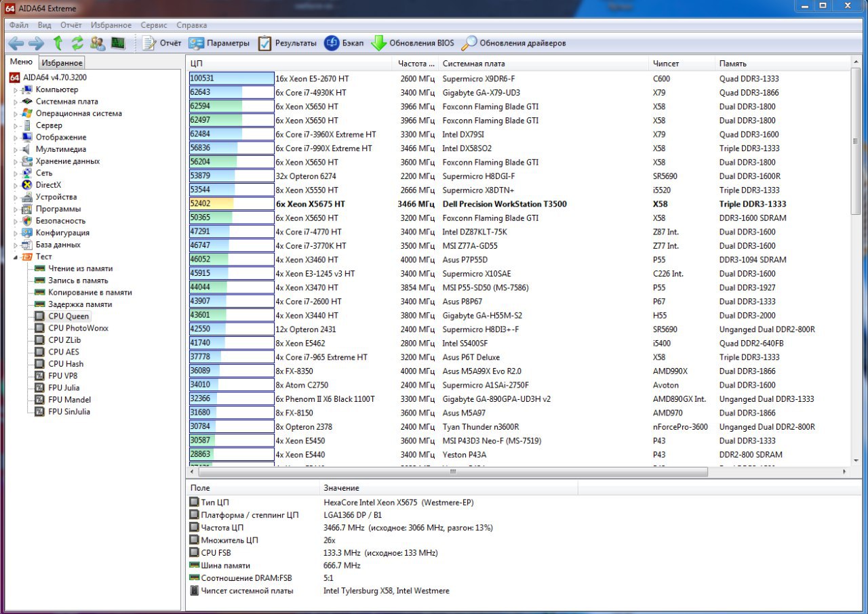This screenshot has width=868, height=614.
Task: Click Обновления BIOS in toolbar
Action: (412, 43)
